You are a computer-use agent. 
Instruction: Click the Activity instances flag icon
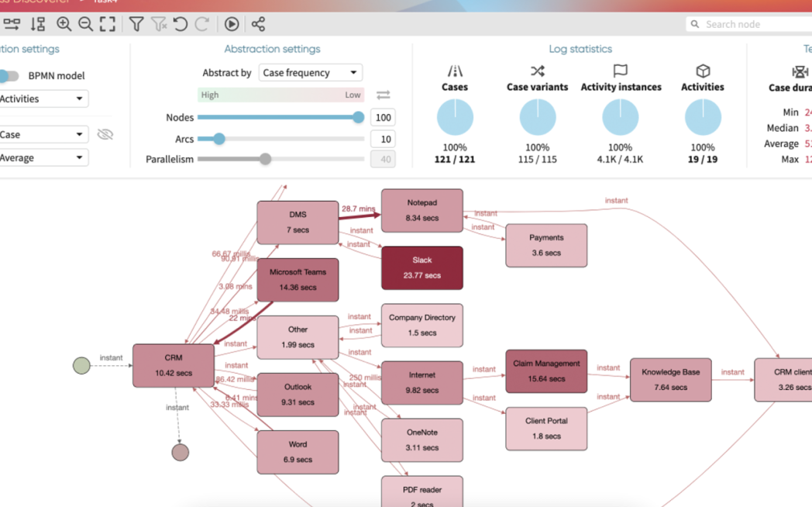620,71
